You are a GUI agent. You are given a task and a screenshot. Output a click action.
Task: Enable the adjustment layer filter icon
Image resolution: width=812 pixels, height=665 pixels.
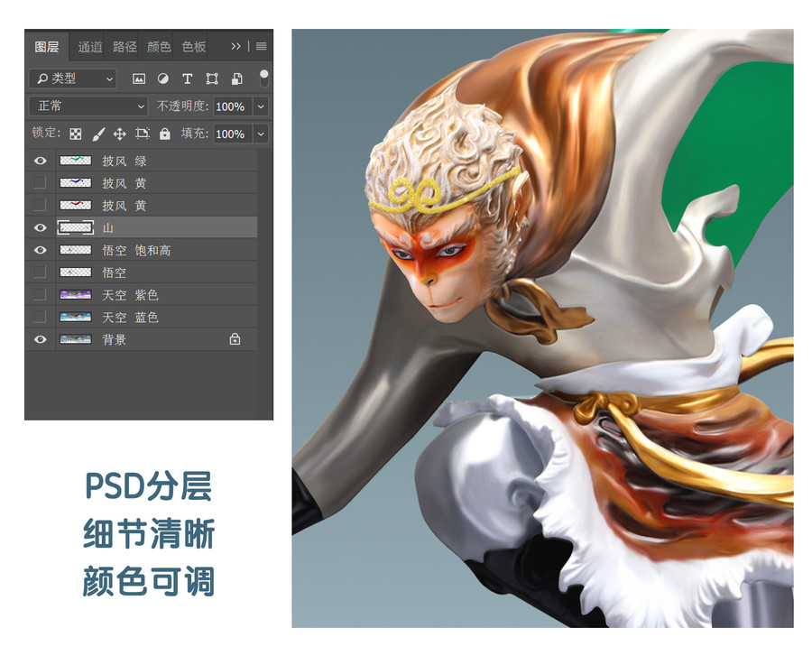(x=163, y=79)
